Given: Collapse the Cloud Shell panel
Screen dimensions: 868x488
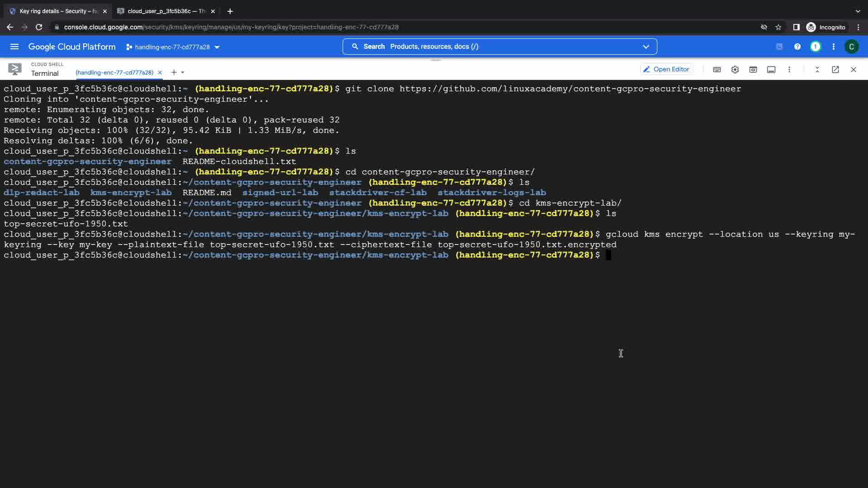Looking at the screenshot, I should click(817, 70).
